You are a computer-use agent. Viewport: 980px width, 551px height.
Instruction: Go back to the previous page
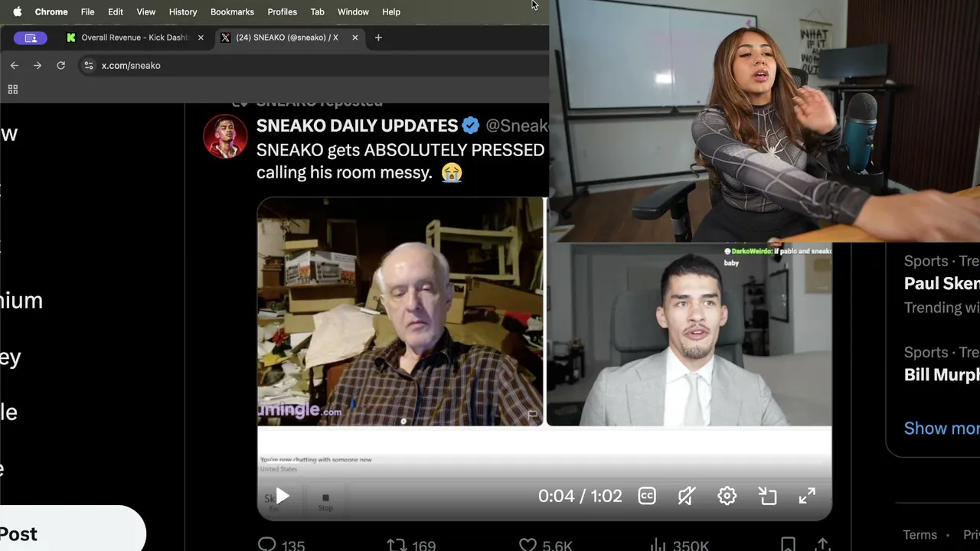point(14,66)
